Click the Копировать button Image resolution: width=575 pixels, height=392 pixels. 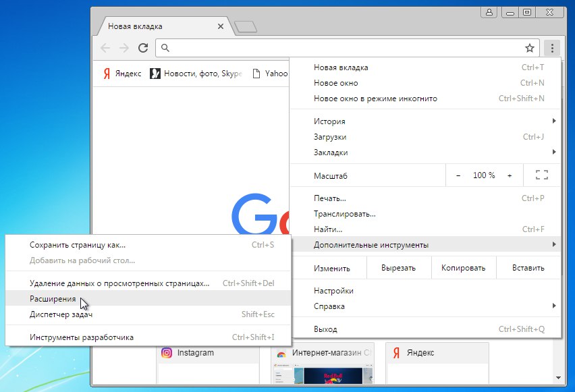[463, 268]
